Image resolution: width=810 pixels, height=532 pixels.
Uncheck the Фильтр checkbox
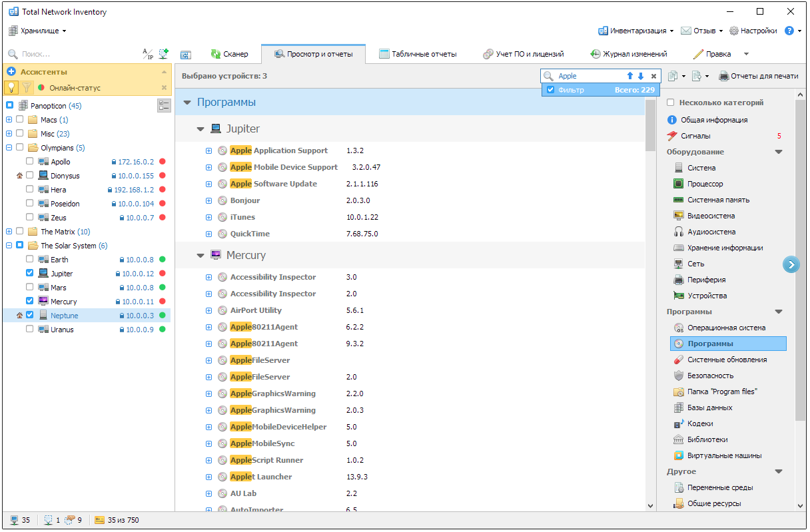(x=550, y=90)
